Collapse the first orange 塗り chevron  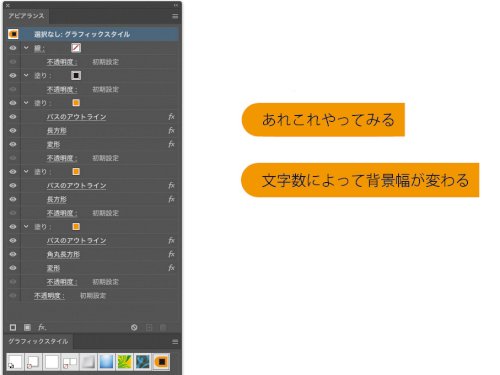tap(26, 103)
